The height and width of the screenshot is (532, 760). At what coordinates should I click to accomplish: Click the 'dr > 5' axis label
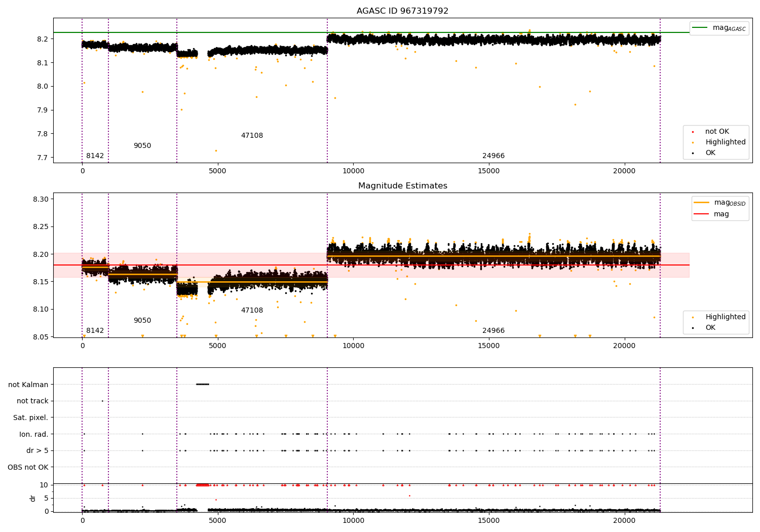[37, 451]
